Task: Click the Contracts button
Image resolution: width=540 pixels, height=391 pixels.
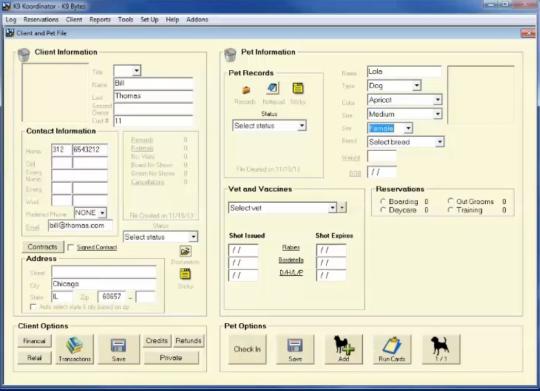Action: click(43, 247)
